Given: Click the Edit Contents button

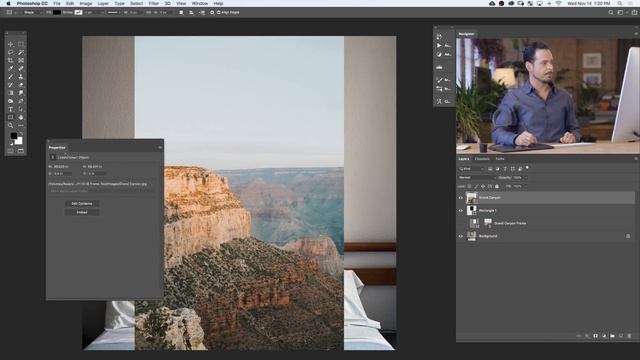Looking at the screenshot, I should pos(82,203).
